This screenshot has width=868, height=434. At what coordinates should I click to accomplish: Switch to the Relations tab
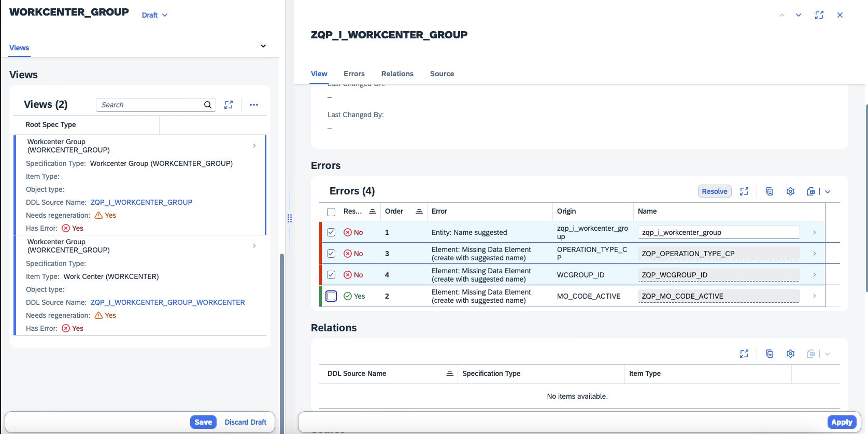point(397,74)
